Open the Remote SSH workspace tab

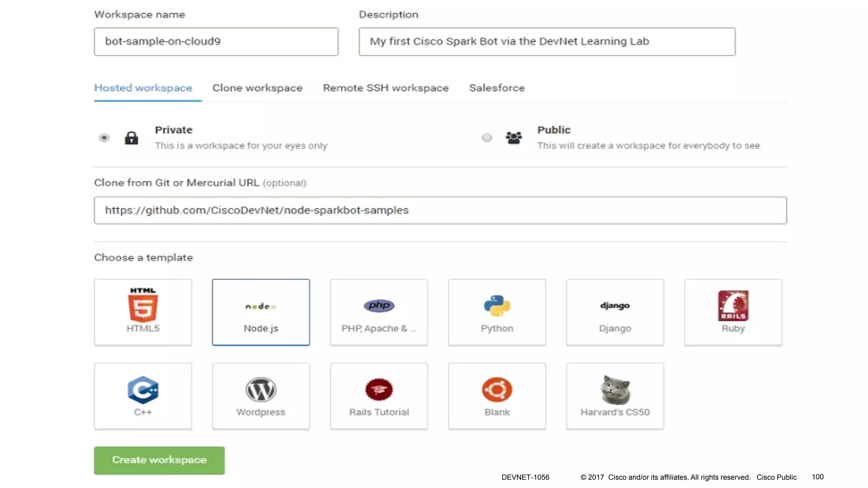tap(386, 88)
